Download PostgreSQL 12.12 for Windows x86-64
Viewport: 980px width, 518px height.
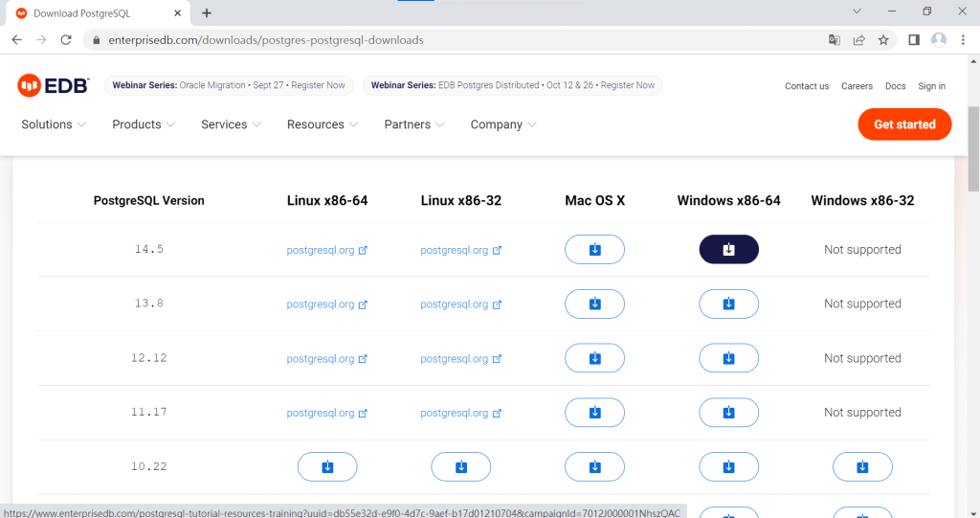coord(728,358)
